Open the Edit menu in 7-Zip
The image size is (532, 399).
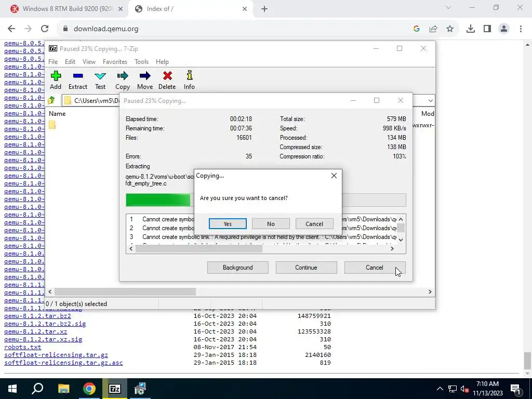coord(70,62)
